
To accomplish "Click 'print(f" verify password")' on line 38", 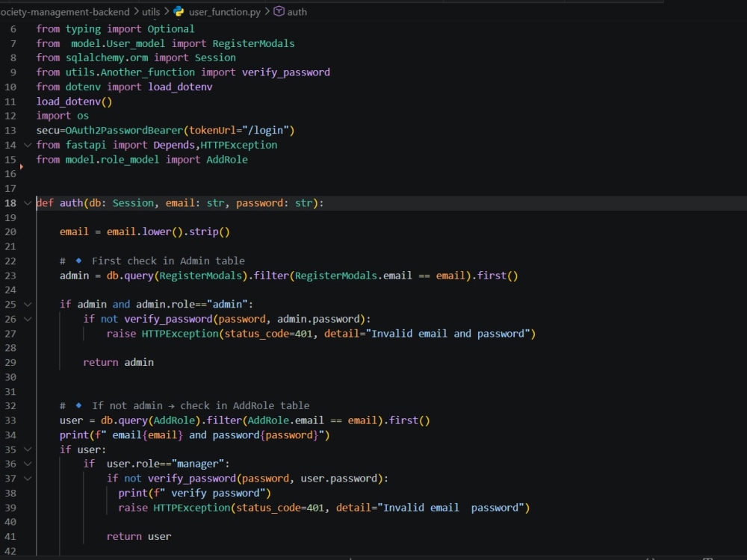I will coord(194,494).
